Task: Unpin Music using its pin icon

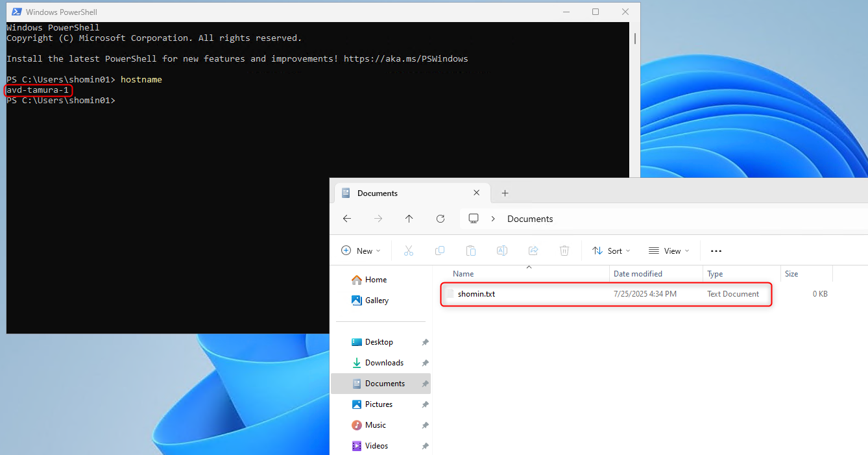Action: click(425, 425)
